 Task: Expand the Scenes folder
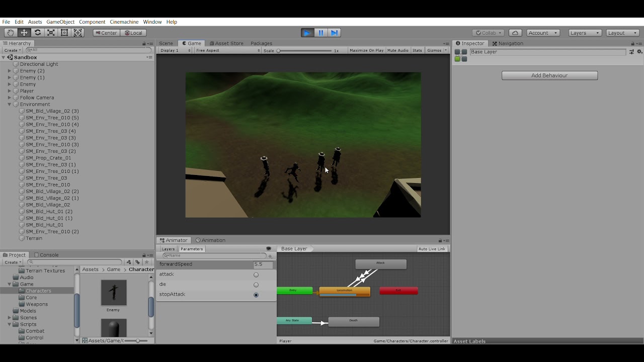click(x=10, y=318)
